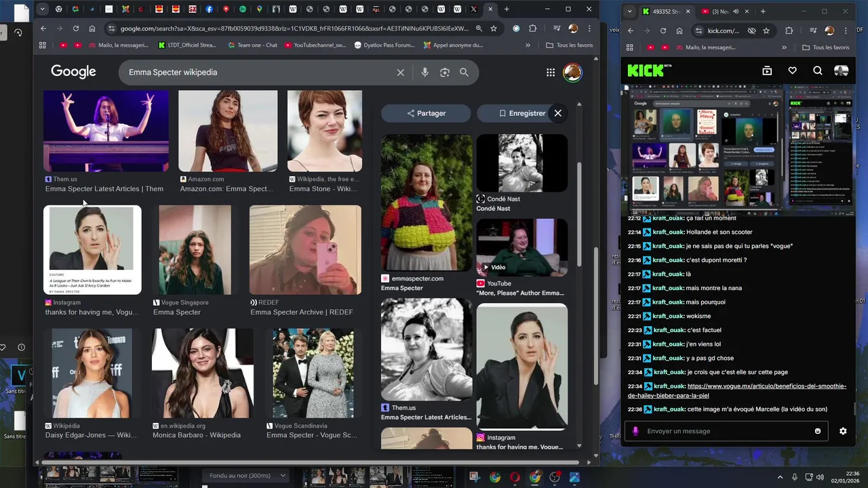Mute the YouTube tab audio icon
The width and height of the screenshot is (868, 488).
coord(736,12)
